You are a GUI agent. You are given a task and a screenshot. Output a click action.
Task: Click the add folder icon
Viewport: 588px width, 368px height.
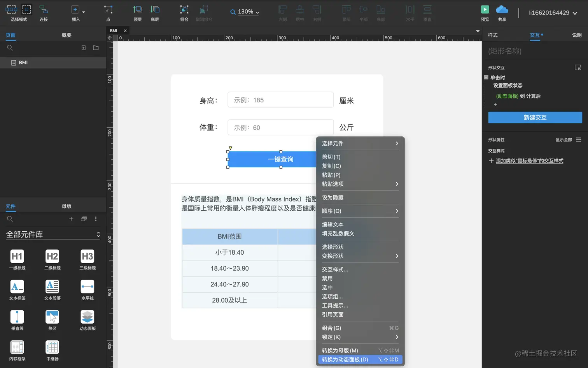(x=96, y=48)
